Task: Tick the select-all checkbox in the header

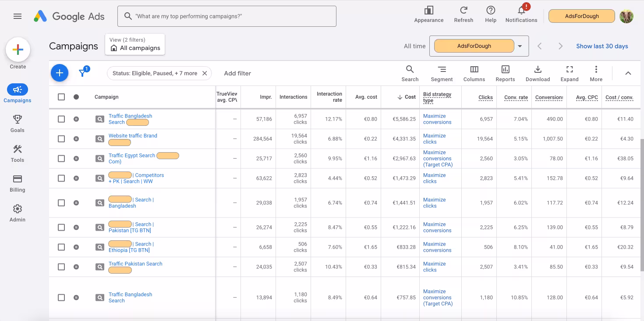Action: pyautogui.click(x=61, y=97)
